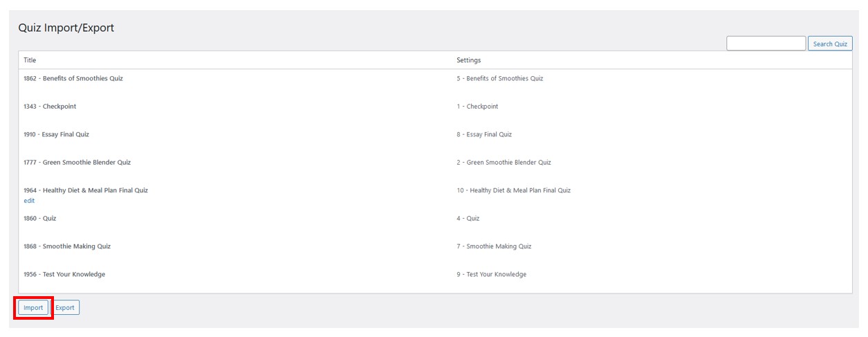Viewport: 868px width, 337px height.
Task: Click the Title column header
Action: click(x=30, y=60)
